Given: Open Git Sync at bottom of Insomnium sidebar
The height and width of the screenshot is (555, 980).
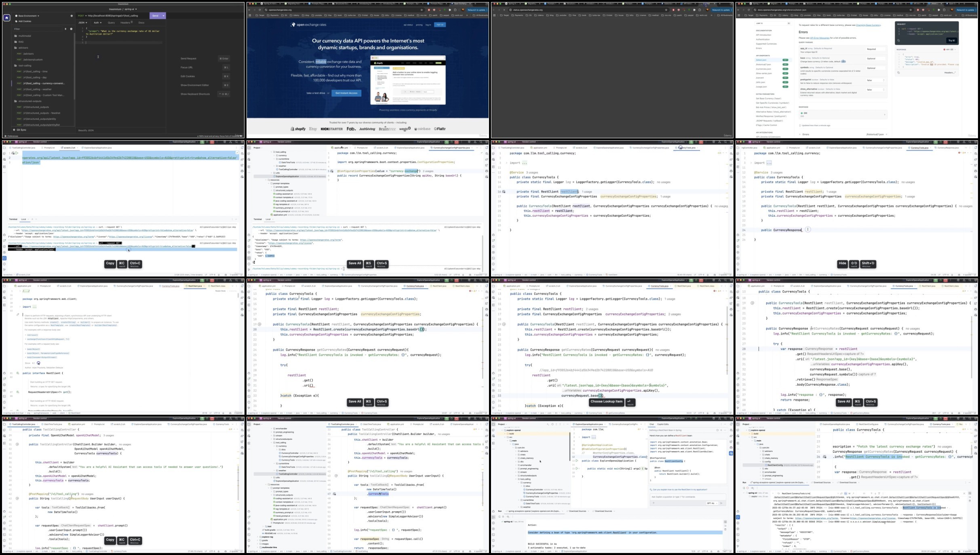Looking at the screenshot, I should (x=19, y=130).
